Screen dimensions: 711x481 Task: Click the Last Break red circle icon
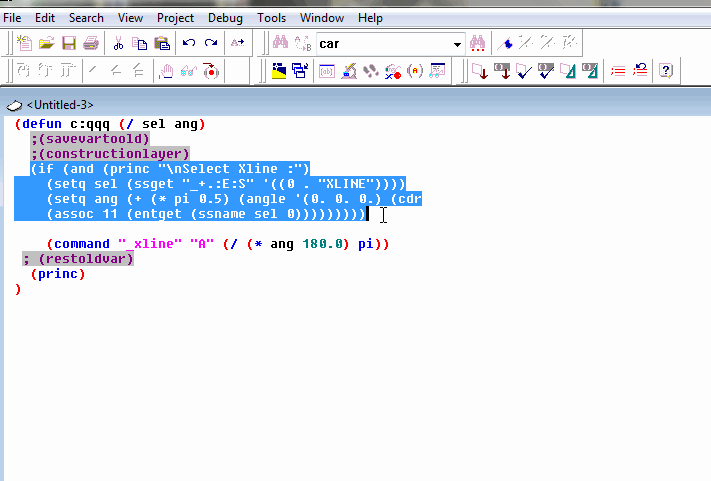click(x=211, y=71)
